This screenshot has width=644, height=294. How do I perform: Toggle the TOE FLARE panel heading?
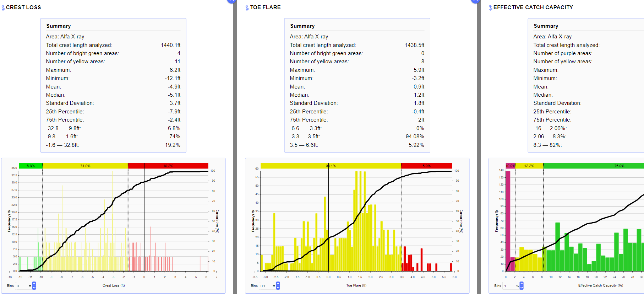265,7
